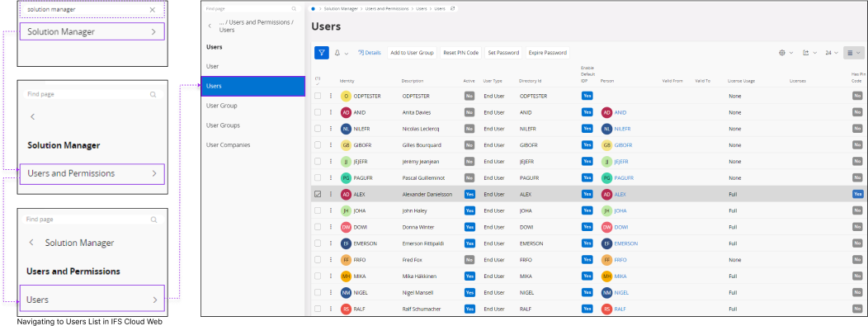868x326 pixels.
Task: Check the GIBOFR row checkbox
Action: [x=318, y=144]
